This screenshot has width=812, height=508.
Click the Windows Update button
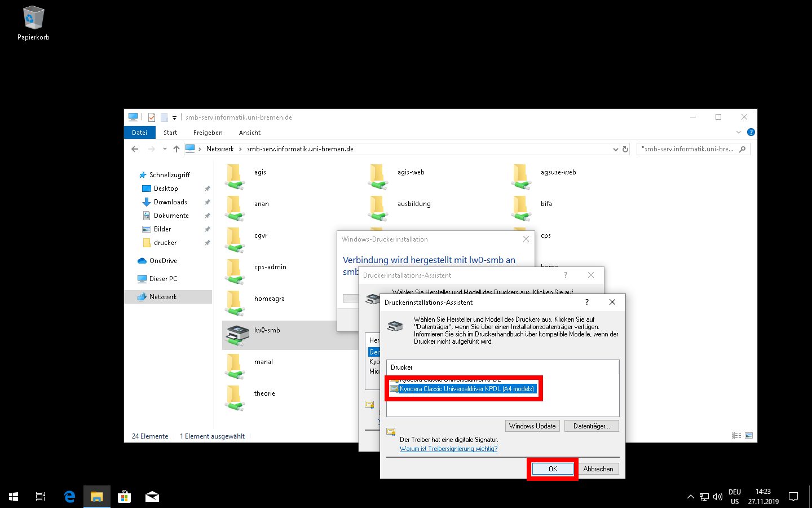click(532, 426)
